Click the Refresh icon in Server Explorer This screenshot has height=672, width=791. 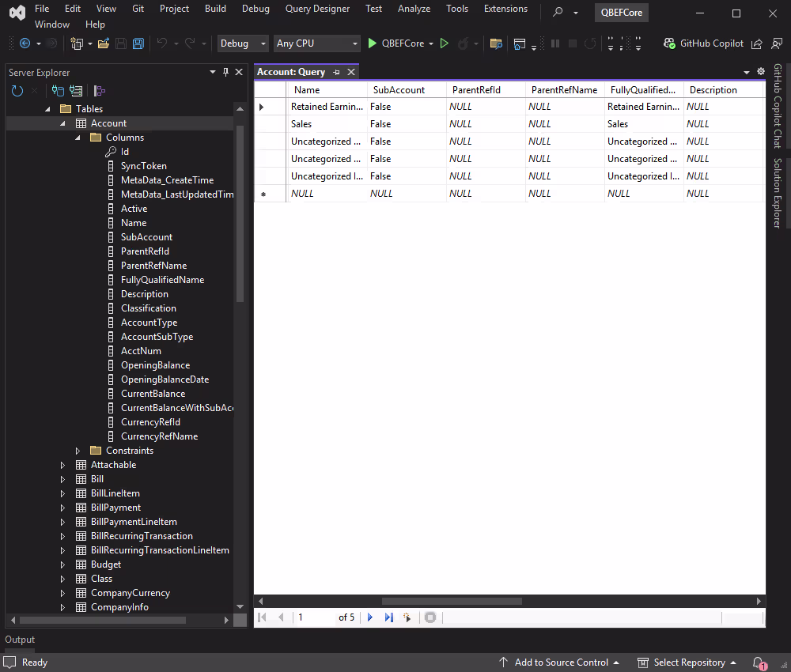point(17,91)
